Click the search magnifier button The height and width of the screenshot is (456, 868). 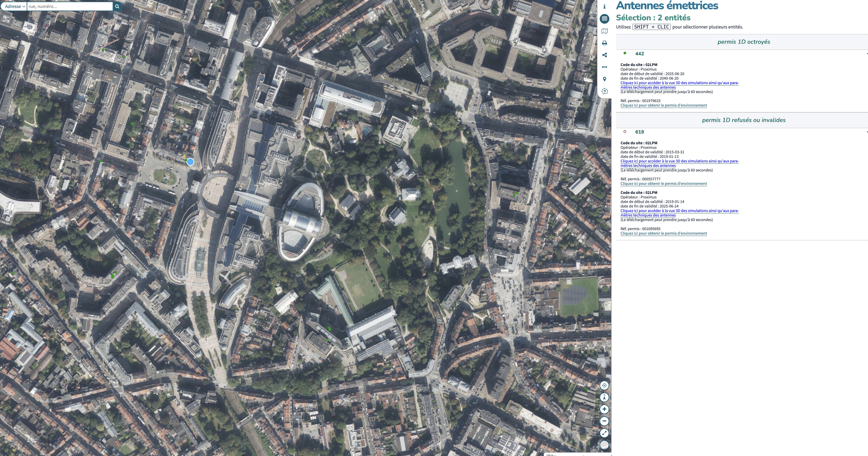tap(117, 6)
